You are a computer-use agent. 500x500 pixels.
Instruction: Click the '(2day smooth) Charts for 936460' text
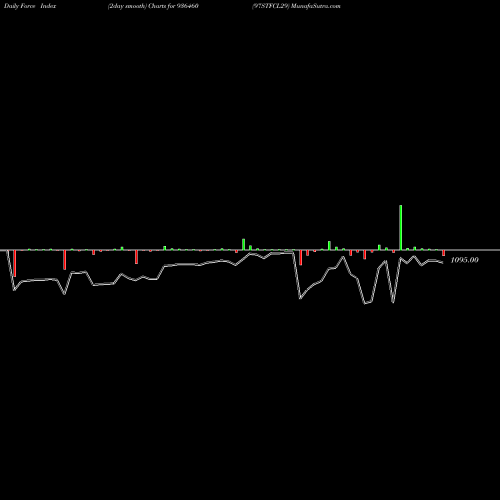pos(153,6)
